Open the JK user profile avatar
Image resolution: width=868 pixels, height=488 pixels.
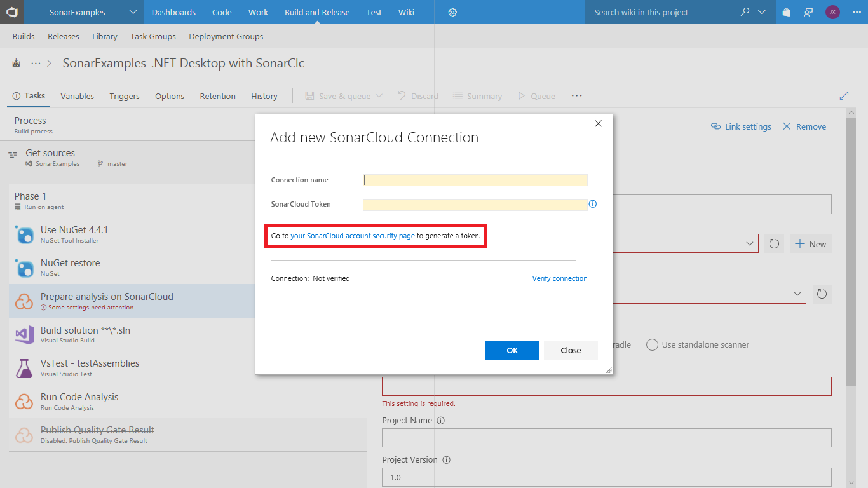pos(832,12)
